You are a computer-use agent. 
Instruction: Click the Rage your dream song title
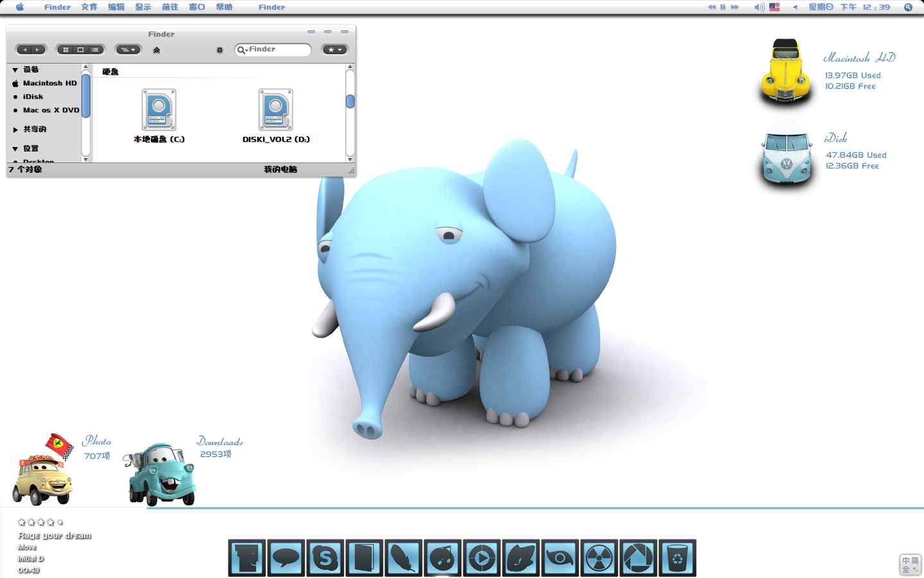tap(55, 535)
